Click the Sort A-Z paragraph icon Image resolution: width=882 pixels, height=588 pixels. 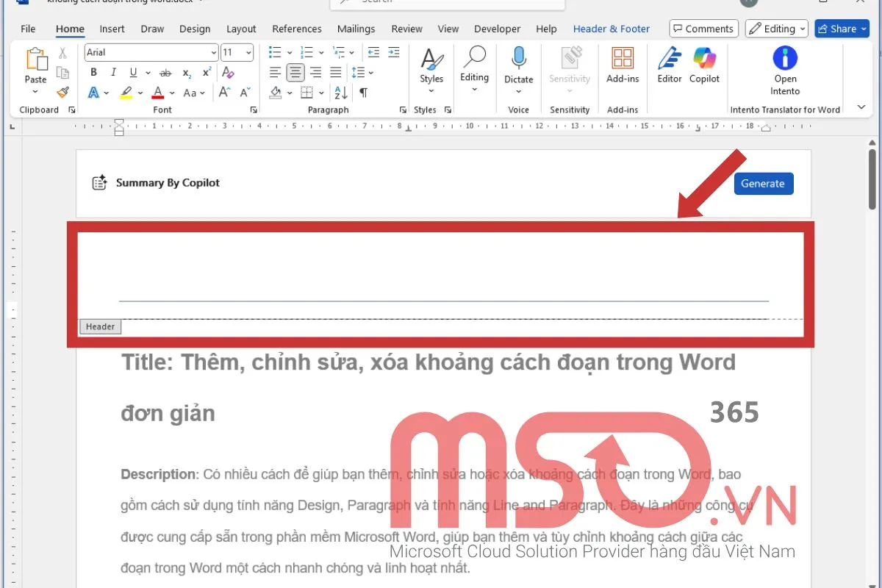(341, 93)
